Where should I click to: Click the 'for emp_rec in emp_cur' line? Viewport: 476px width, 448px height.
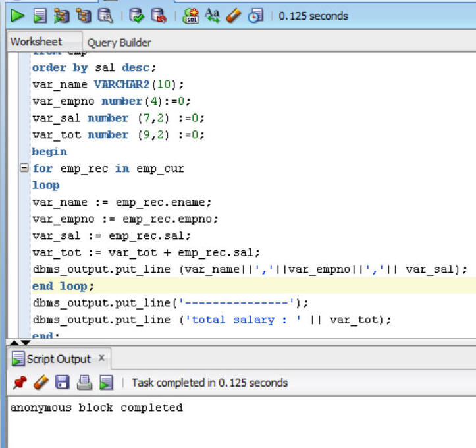point(108,168)
